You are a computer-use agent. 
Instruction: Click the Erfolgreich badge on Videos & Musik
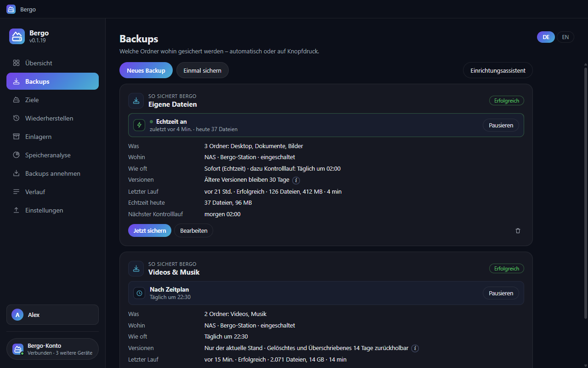click(x=507, y=269)
